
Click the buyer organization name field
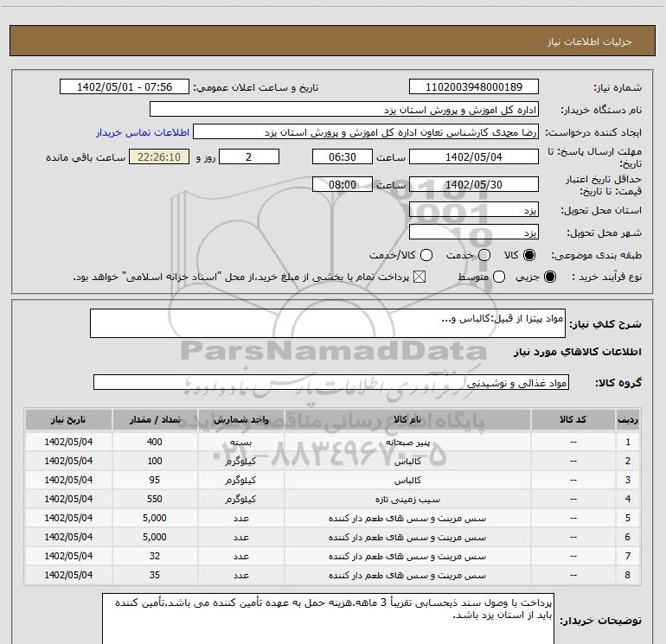click(x=344, y=109)
